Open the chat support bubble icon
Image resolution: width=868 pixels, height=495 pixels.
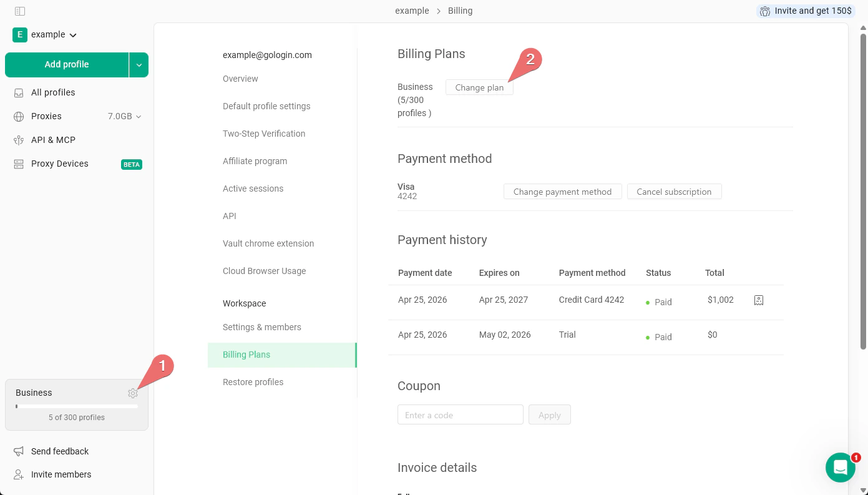[841, 468]
